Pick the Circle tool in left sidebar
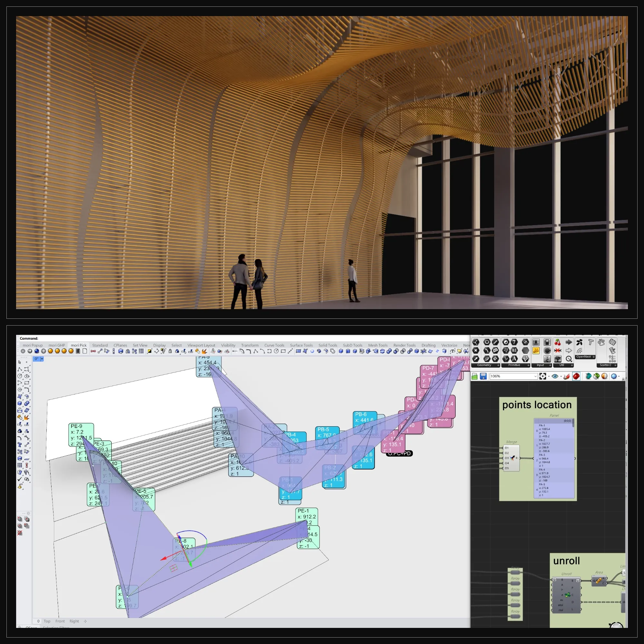Viewport: 644px width, 644px height. click(x=20, y=376)
